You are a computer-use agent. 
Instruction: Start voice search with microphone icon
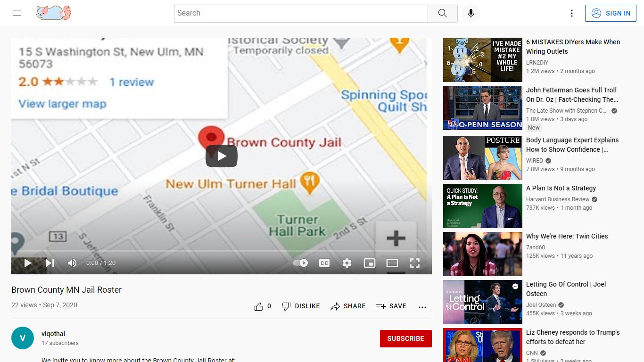(471, 13)
